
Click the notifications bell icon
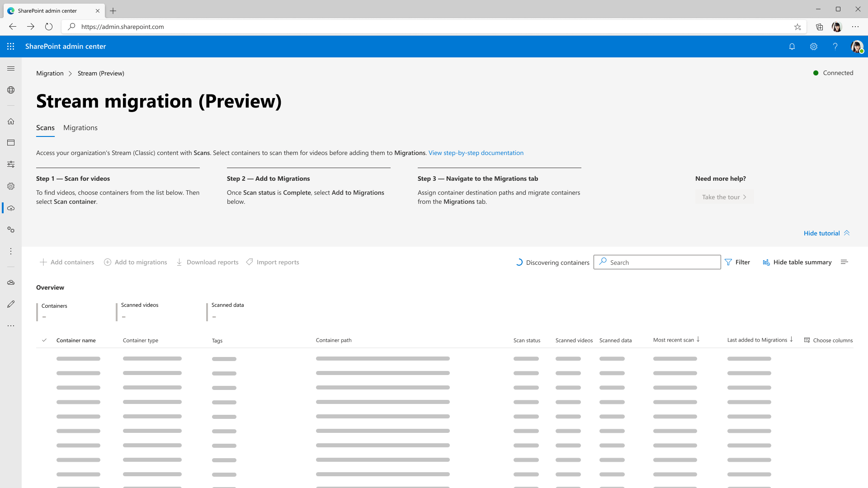(x=793, y=47)
